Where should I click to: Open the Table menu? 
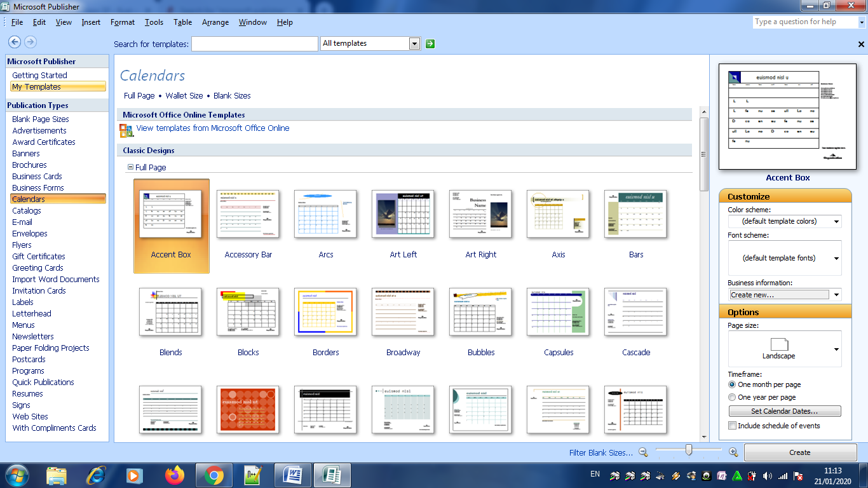tap(182, 22)
